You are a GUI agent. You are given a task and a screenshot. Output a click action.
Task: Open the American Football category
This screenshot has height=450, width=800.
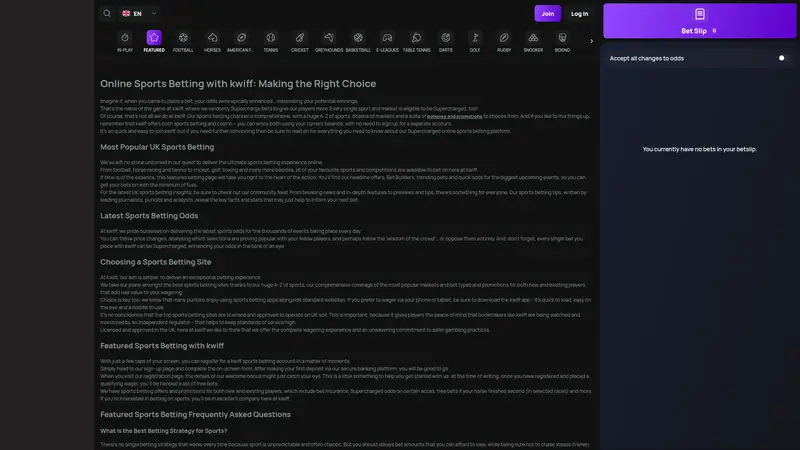(x=241, y=41)
